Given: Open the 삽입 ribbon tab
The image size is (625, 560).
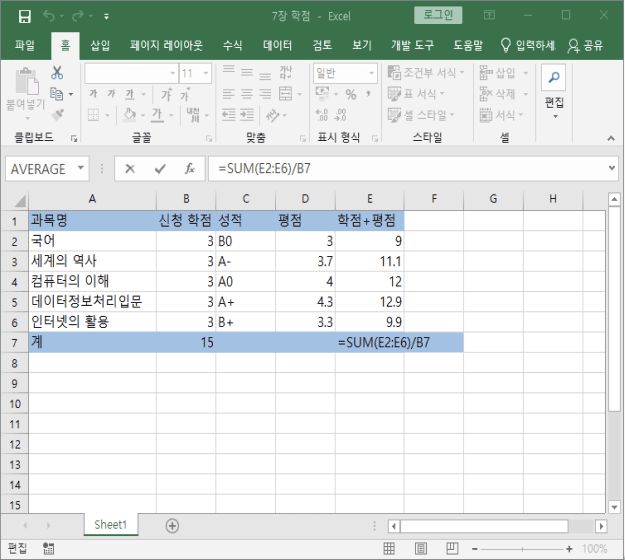Looking at the screenshot, I should [100, 45].
